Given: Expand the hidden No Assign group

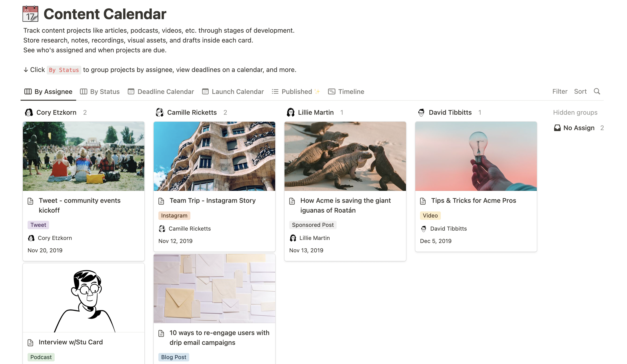Looking at the screenshot, I should point(578,128).
